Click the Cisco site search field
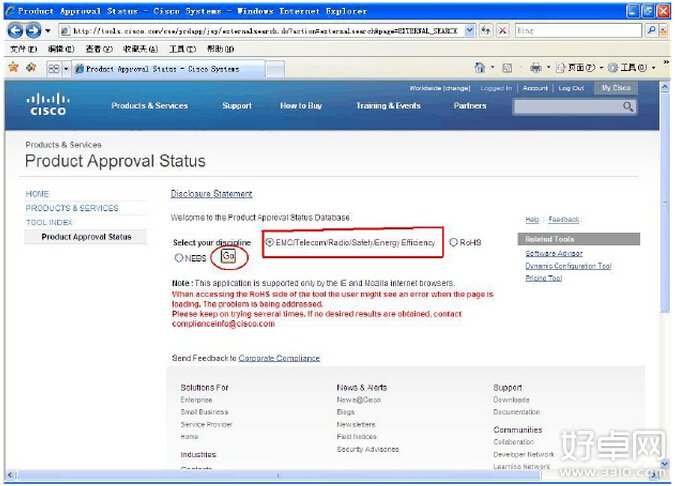Screen dimensions: 675x486 coord(567,106)
